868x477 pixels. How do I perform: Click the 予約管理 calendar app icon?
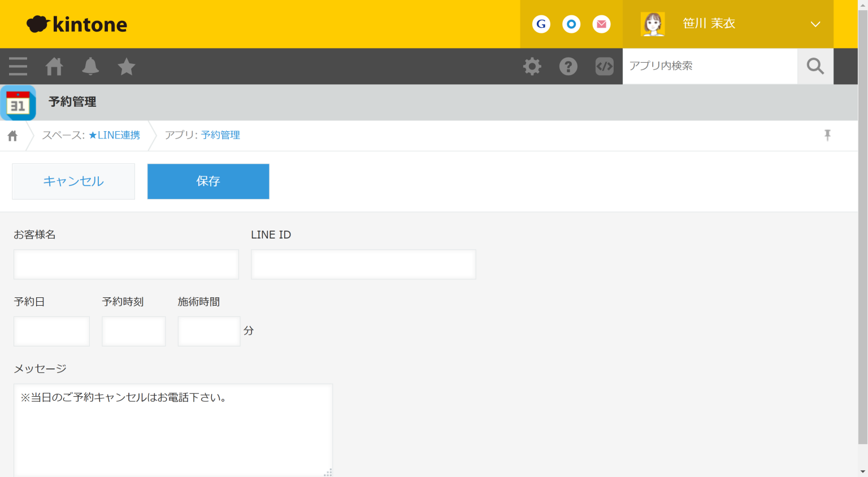[x=18, y=102]
